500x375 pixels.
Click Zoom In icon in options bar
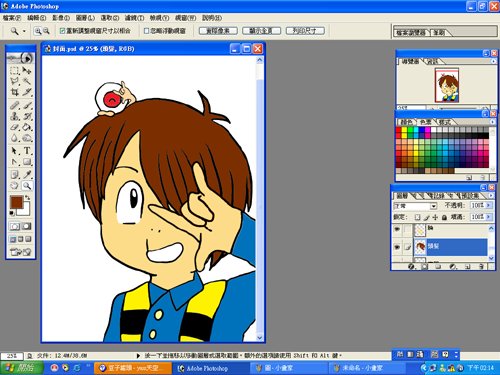pos(38,31)
